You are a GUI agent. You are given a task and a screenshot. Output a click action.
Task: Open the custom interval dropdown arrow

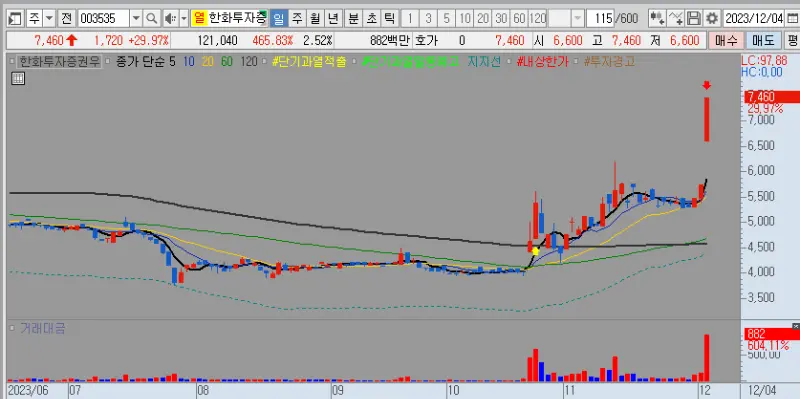click(x=578, y=19)
